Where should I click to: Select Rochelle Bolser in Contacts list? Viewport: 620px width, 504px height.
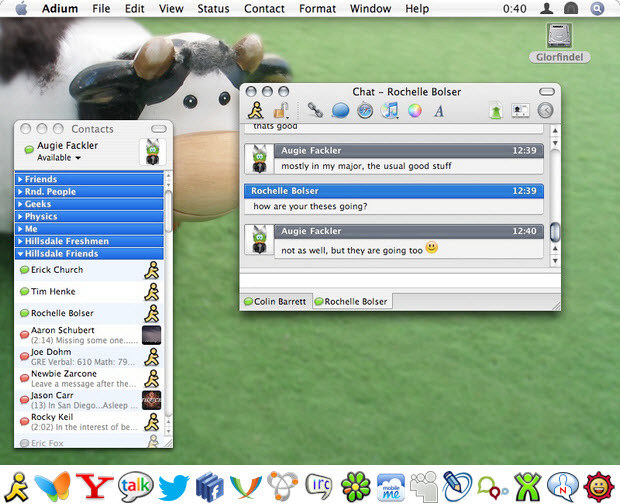point(89,313)
